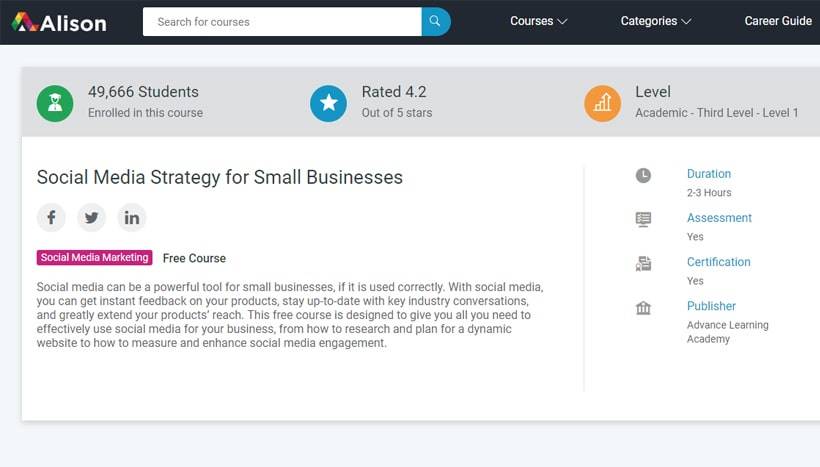Open the Career Guide menu item
Screen dimensions: 820x467
tap(778, 21)
